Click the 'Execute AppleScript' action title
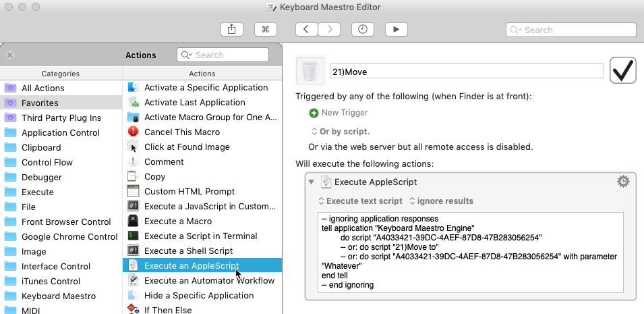Viewport: 644px width, 314px height. (376, 182)
